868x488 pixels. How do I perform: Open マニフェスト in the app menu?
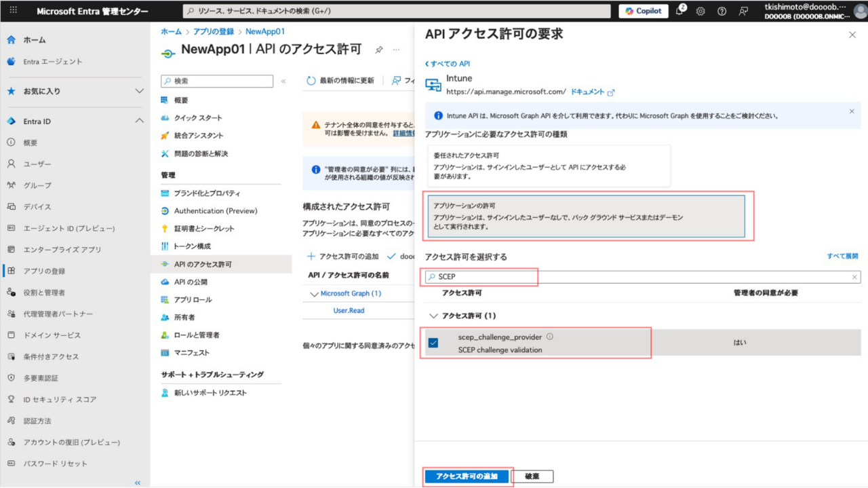coord(192,353)
